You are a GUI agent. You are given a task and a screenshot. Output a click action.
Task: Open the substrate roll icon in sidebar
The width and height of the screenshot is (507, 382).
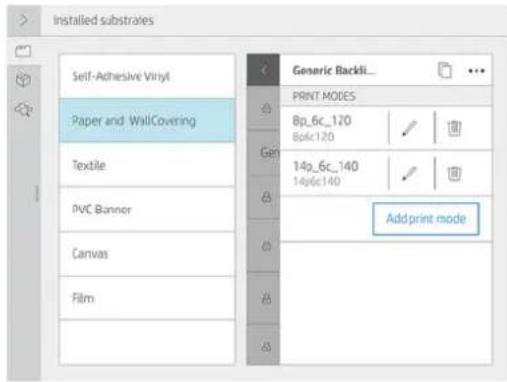click(23, 51)
